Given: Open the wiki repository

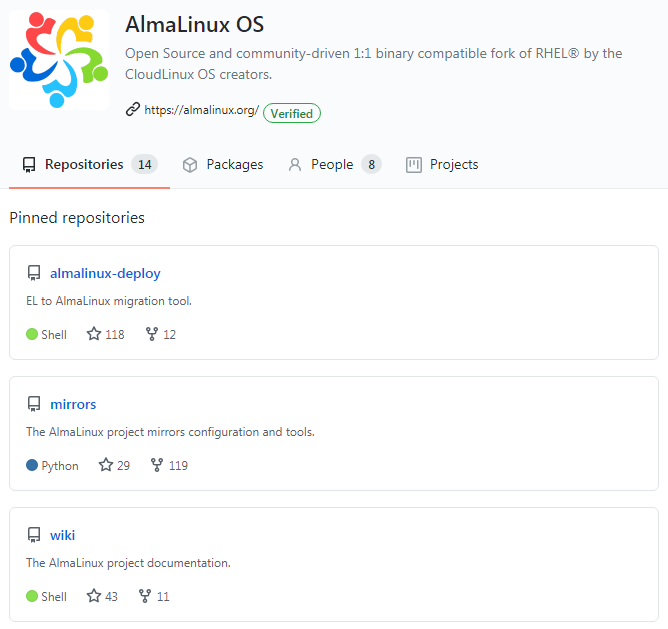Looking at the screenshot, I should [62, 535].
